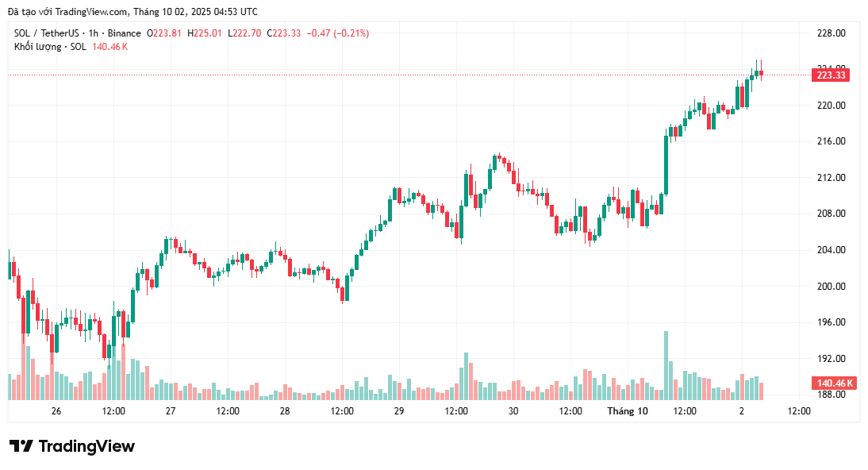Click the last red candlestick near 223.33

point(761,72)
